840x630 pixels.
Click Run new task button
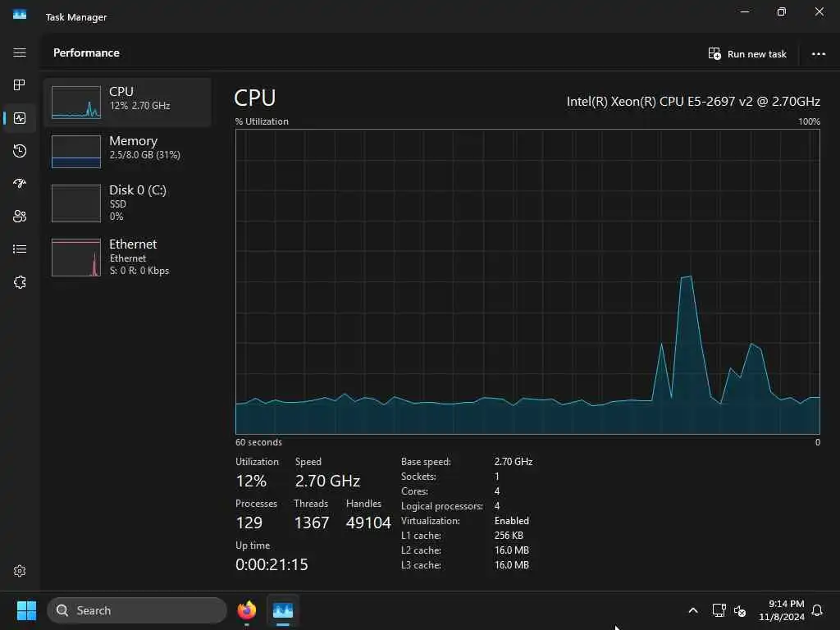(x=747, y=53)
